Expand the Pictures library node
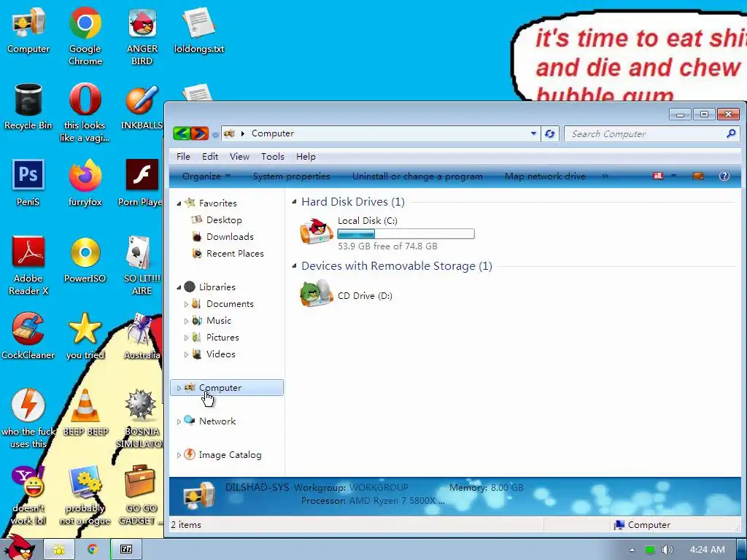Viewport: 747px width, 560px height. pos(186,338)
